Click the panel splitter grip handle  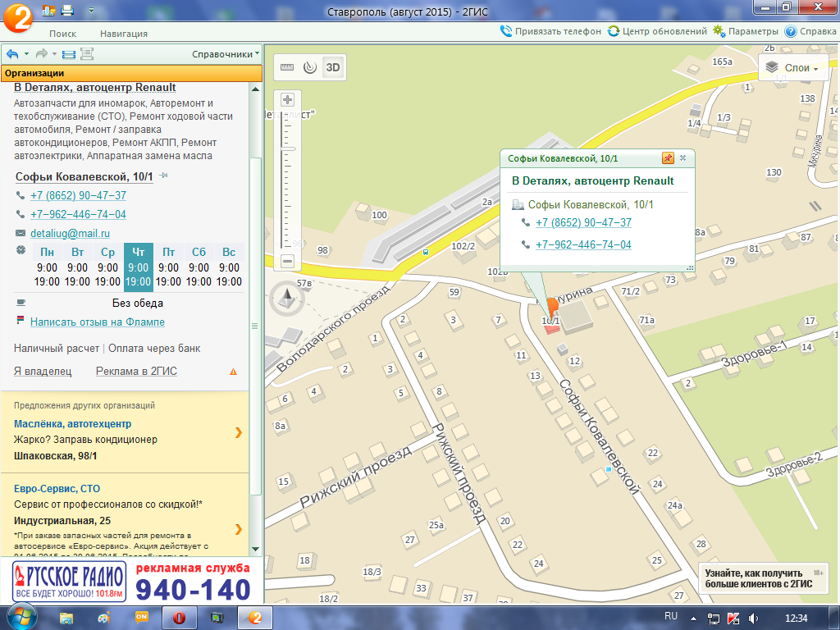click(x=254, y=326)
